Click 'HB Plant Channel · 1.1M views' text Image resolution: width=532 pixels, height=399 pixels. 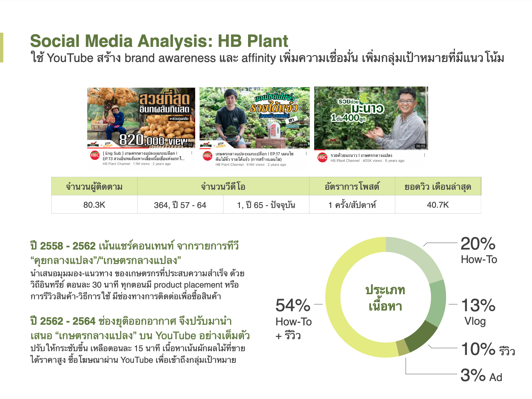tap(137, 164)
